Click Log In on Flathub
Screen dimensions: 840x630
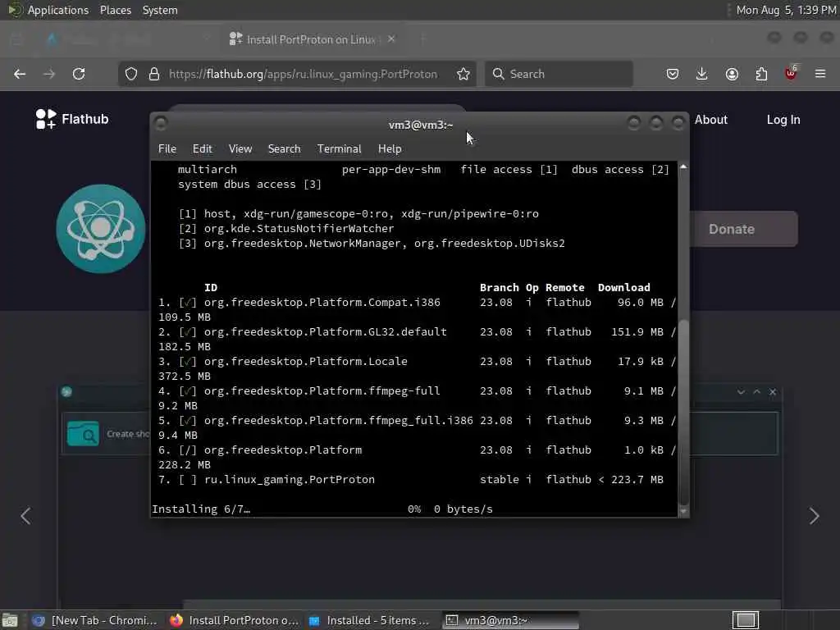pos(783,120)
